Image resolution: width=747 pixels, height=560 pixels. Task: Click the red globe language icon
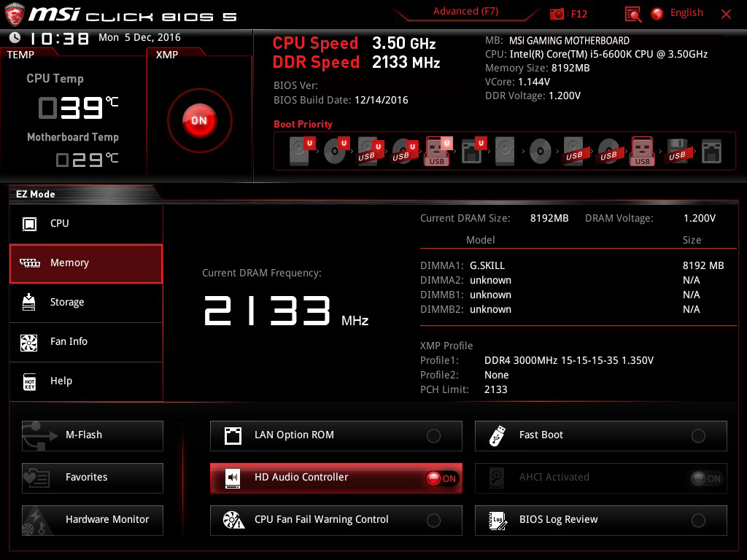pyautogui.click(x=657, y=14)
